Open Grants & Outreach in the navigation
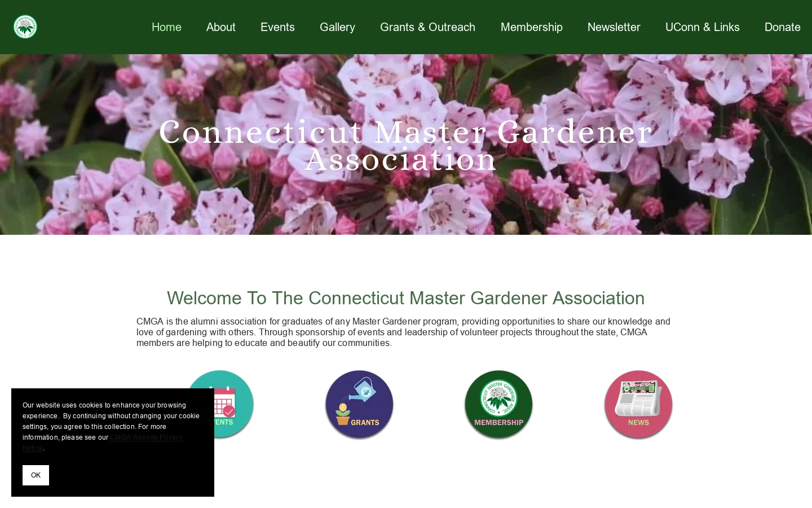812x508 pixels. coord(427,27)
